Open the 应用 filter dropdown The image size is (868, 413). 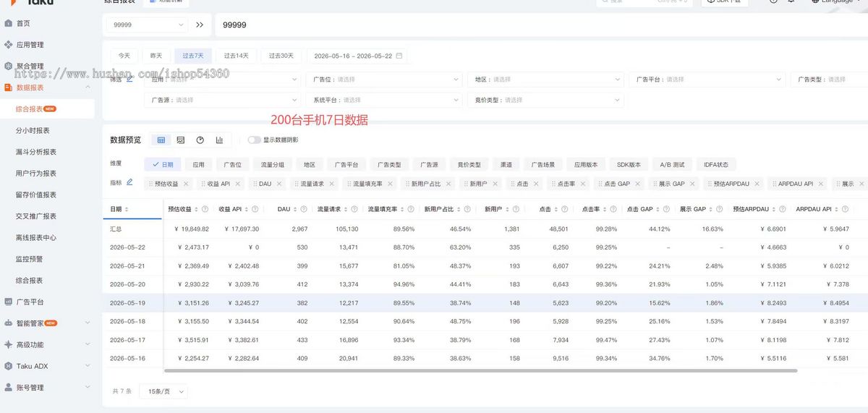pos(222,80)
